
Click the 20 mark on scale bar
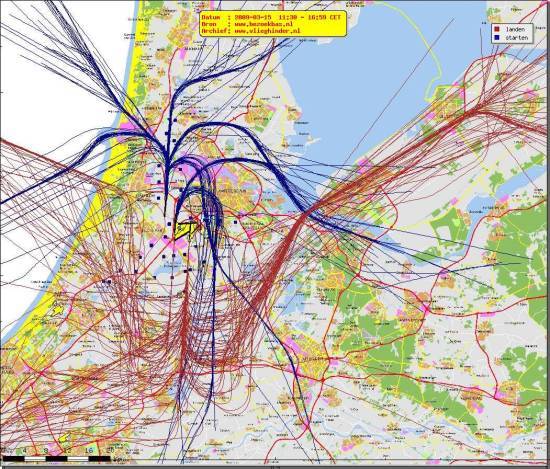110,450
